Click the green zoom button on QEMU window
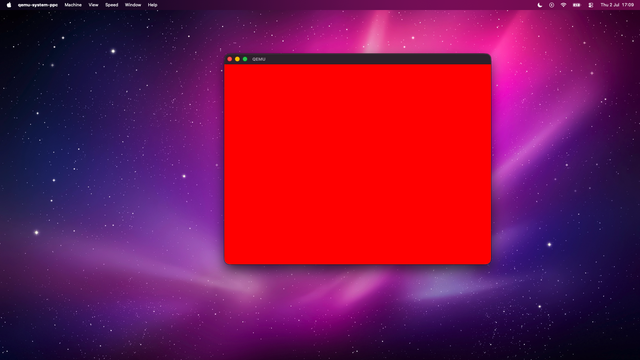This screenshot has height=360, width=640. coord(245,59)
